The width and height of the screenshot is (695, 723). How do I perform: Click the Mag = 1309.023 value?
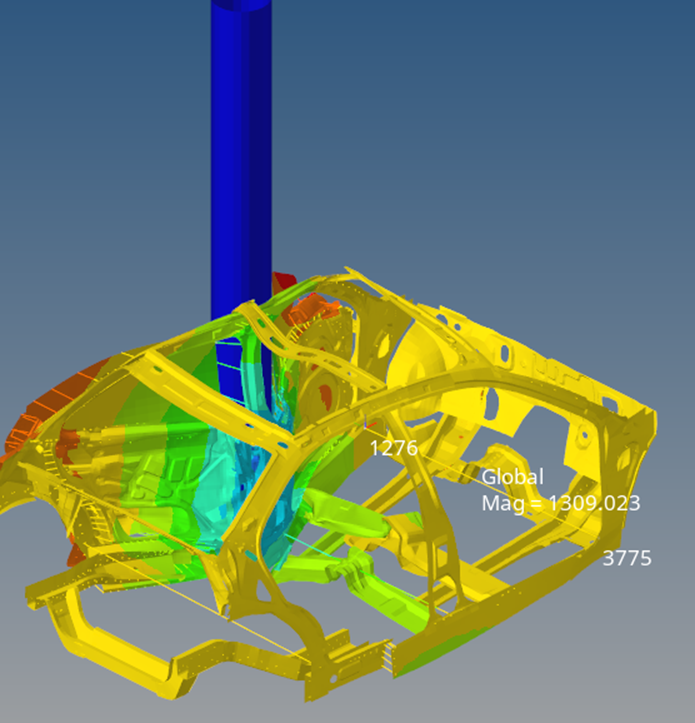coord(561,504)
